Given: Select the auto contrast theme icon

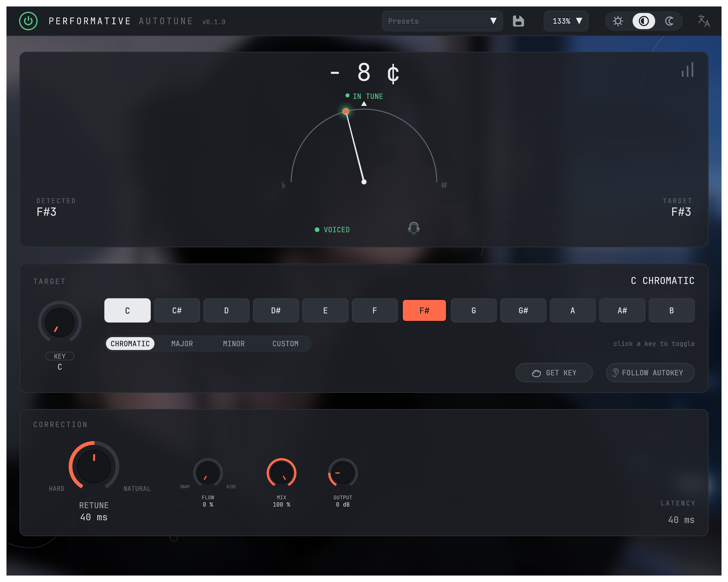Looking at the screenshot, I should coord(644,21).
